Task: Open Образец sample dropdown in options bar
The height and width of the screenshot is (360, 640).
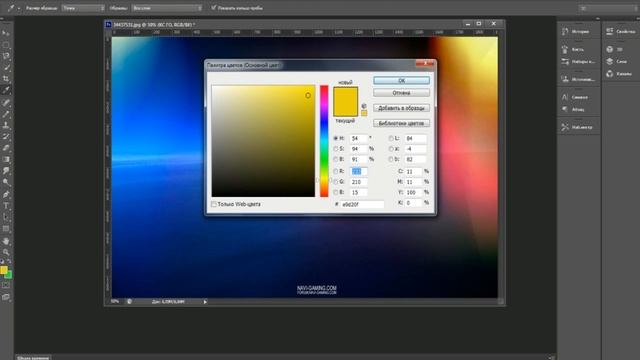Action: (x=167, y=8)
